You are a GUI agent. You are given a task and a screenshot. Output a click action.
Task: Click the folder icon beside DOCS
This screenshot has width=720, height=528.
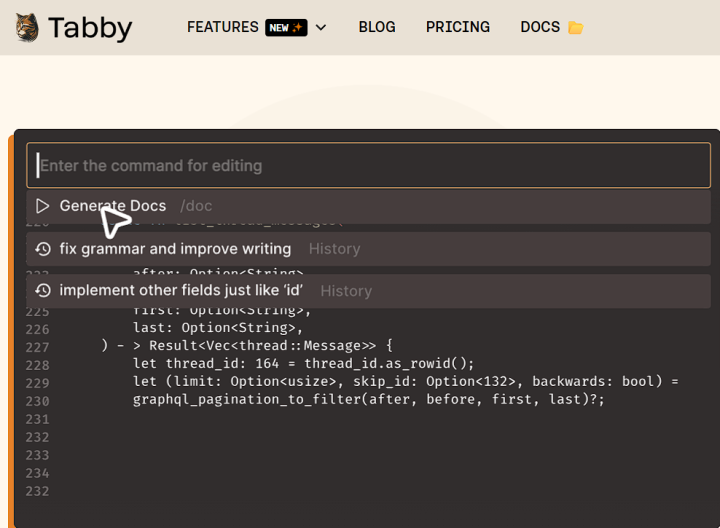click(x=576, y=28)
